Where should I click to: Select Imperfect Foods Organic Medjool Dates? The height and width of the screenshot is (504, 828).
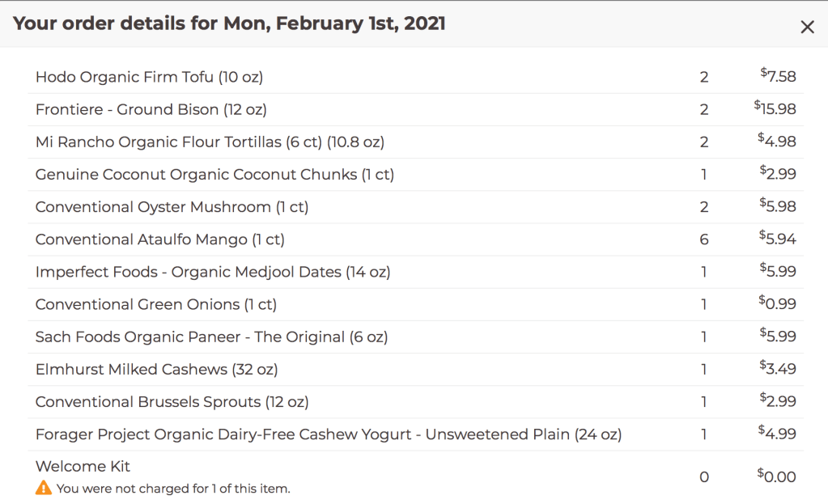pyautogui.click(x=213, y=272)
